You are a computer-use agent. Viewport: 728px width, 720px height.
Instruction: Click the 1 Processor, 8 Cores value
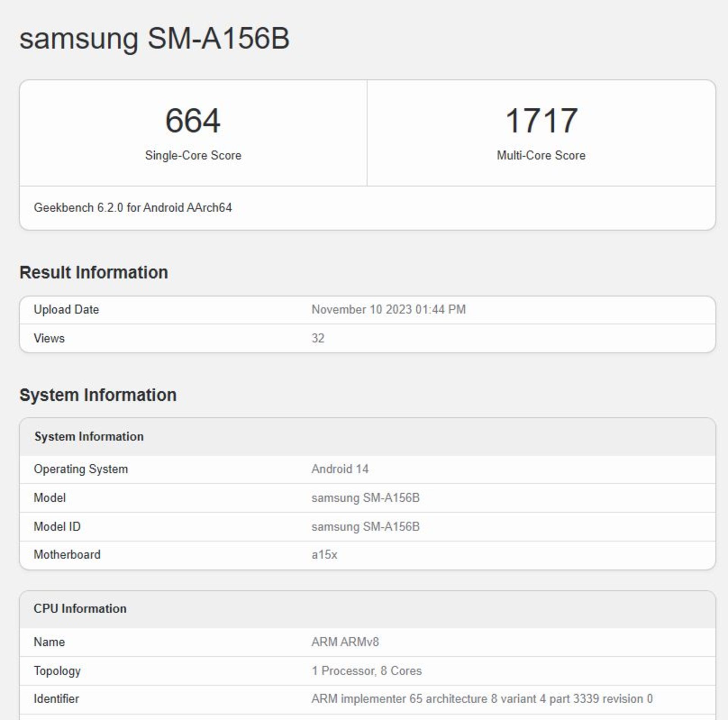(x=366, y=671)
